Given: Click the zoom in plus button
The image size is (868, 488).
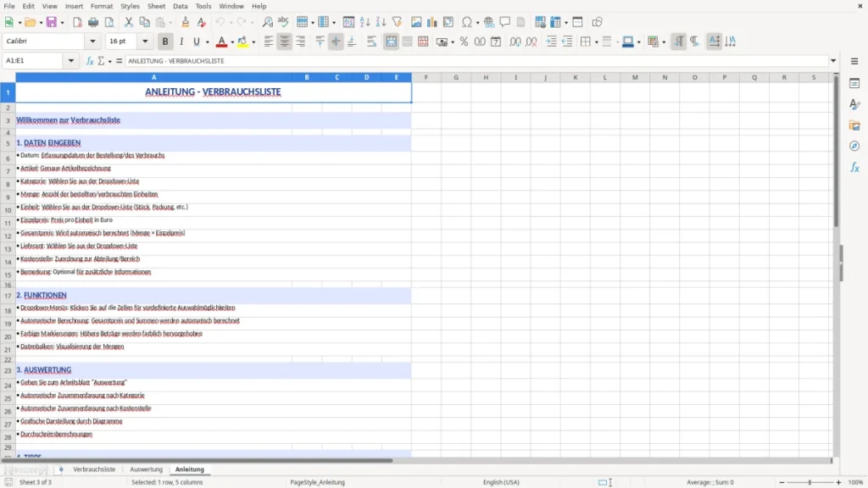Looking at the screenshot, I should [838, 482].
